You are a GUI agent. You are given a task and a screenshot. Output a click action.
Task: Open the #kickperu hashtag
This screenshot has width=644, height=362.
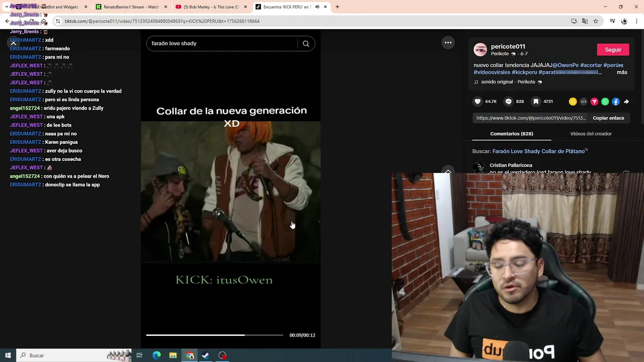point(524,72)
